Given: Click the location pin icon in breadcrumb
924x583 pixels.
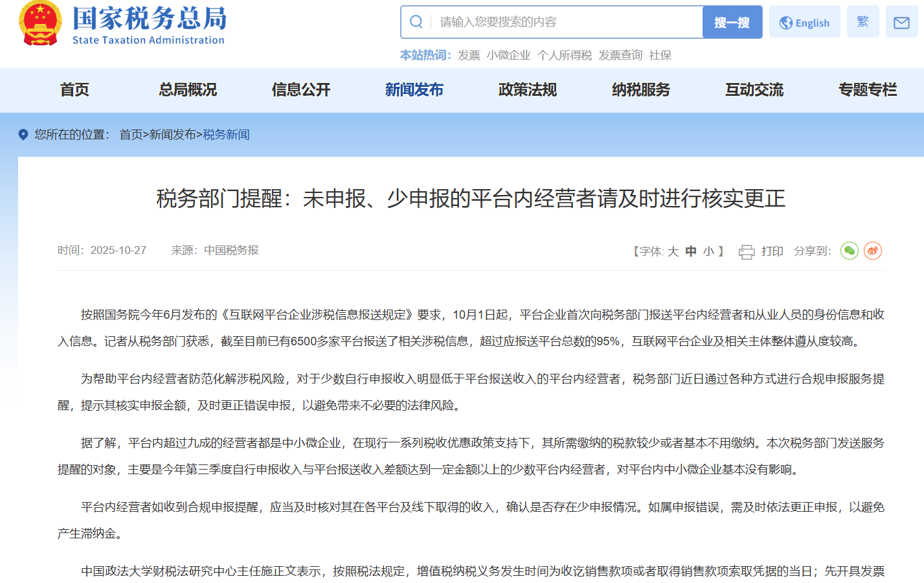Looking at the screenshot, I should [x=23, y=135].
